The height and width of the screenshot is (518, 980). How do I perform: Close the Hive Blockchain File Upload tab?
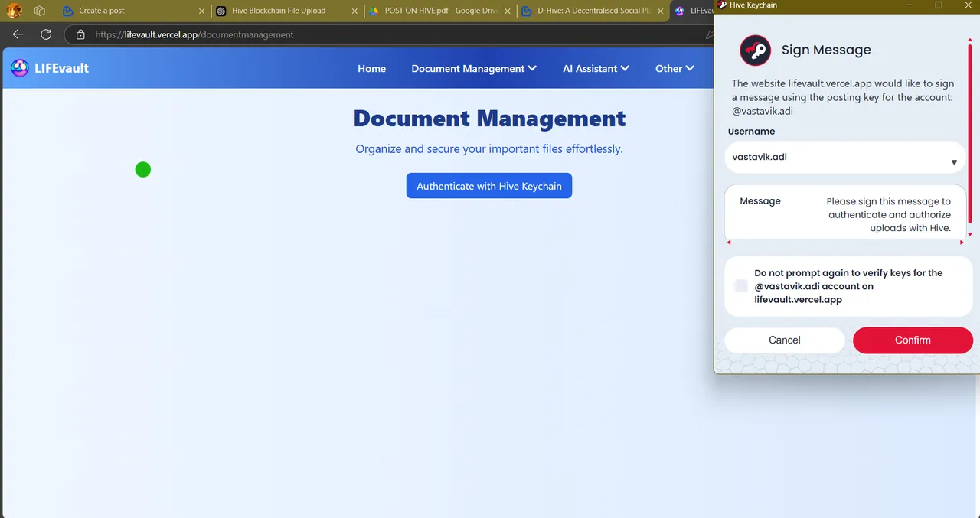coord(353,11)
